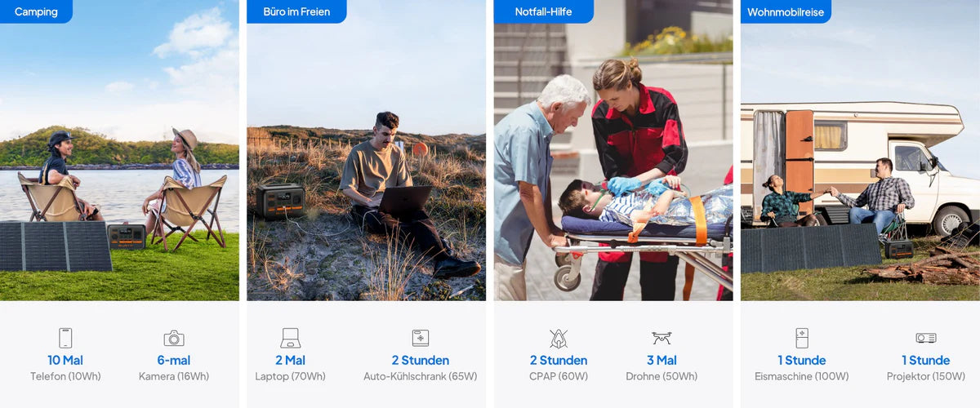Select the Notfall-Hilfe label
Viewport: 980px width, 408px height.
543,11
